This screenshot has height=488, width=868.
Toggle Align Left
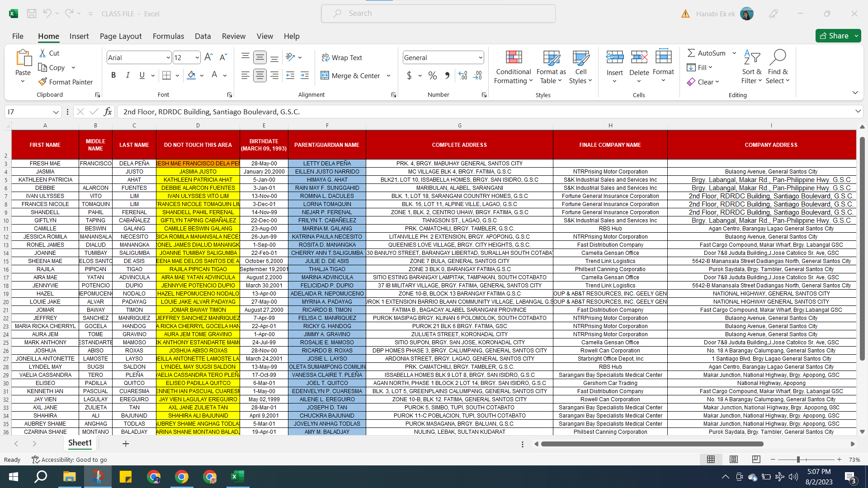[x=245, y=75]
